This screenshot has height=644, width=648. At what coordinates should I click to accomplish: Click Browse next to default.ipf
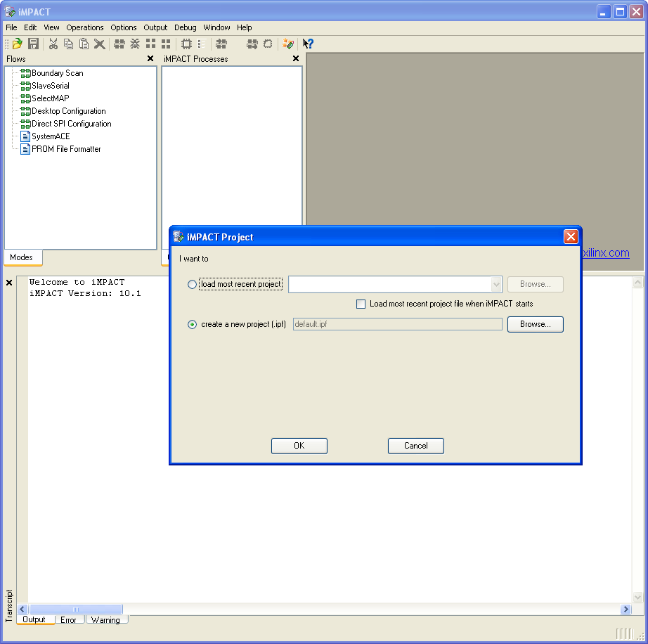535,325
